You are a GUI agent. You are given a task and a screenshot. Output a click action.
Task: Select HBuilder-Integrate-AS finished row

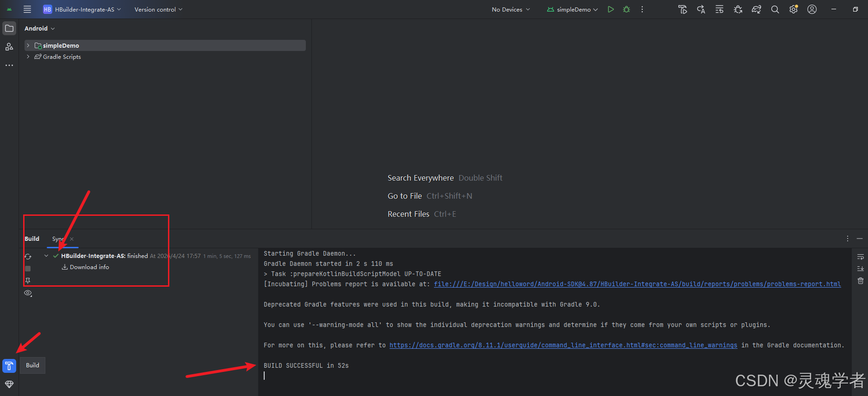(x=151, y=256)
